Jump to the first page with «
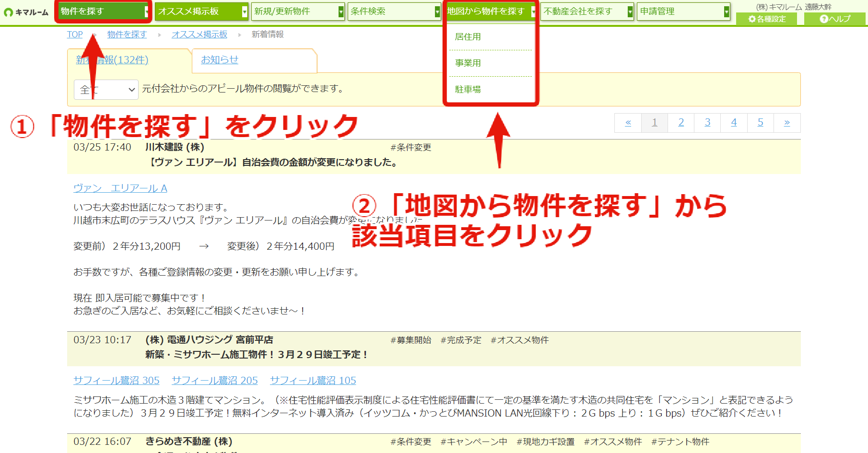 point(628,123)
